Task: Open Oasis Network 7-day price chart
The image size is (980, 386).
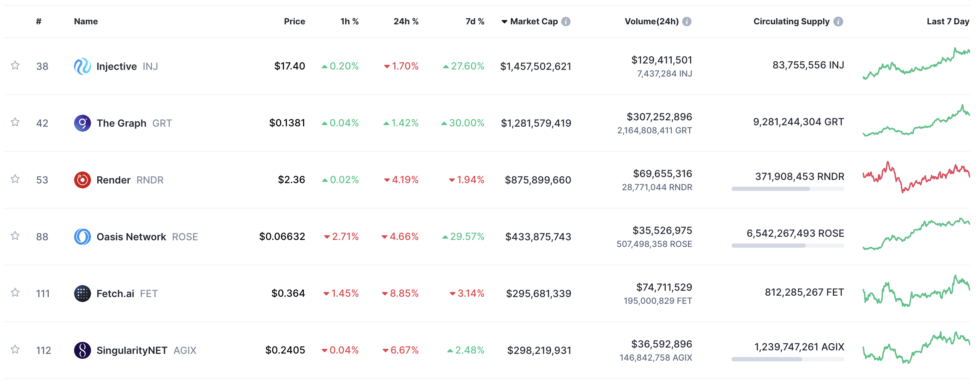Action: tap(916, 234)
